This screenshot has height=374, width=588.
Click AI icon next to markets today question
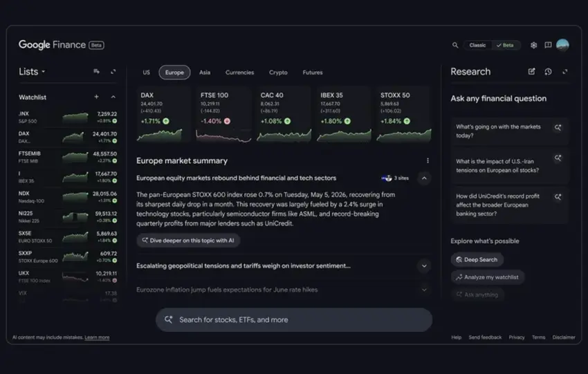(x=558, y=127)
